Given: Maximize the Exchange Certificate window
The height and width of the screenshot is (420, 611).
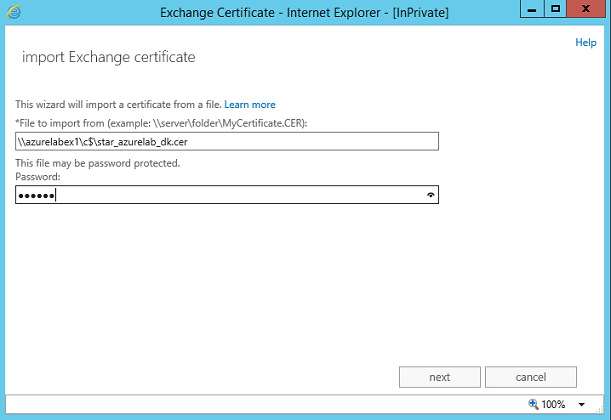Looking at the screenshot, I should pos(555,9).
